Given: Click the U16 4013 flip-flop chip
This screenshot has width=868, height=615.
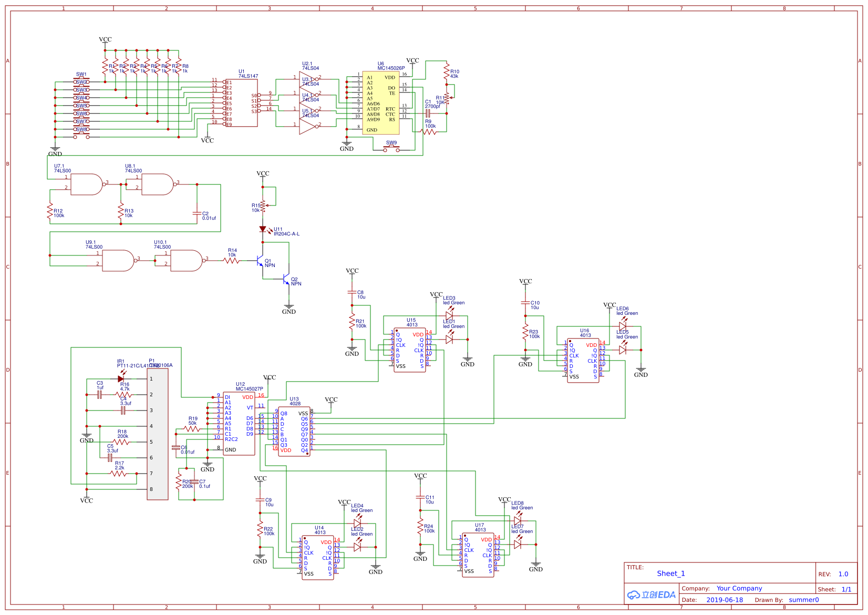Looking at the screenshot, I should pos(583,361).
